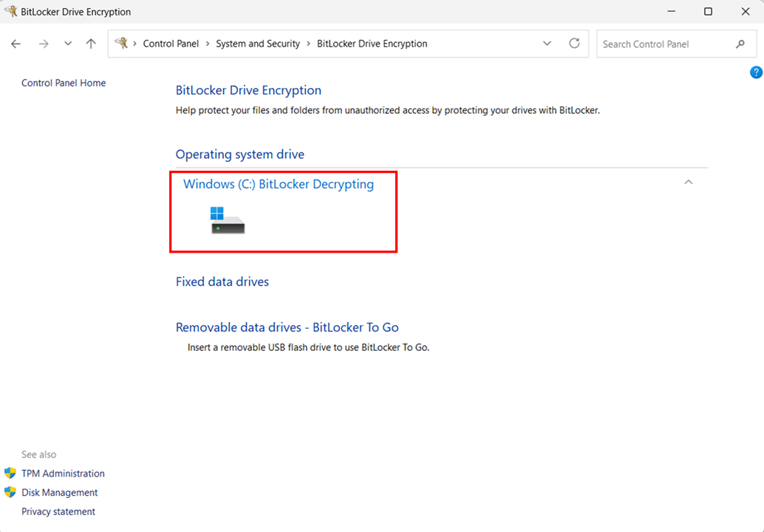Refresh the BitLocker Drive Encryption page
Viewport: 764px width, 532px height.
click(574, 44)
